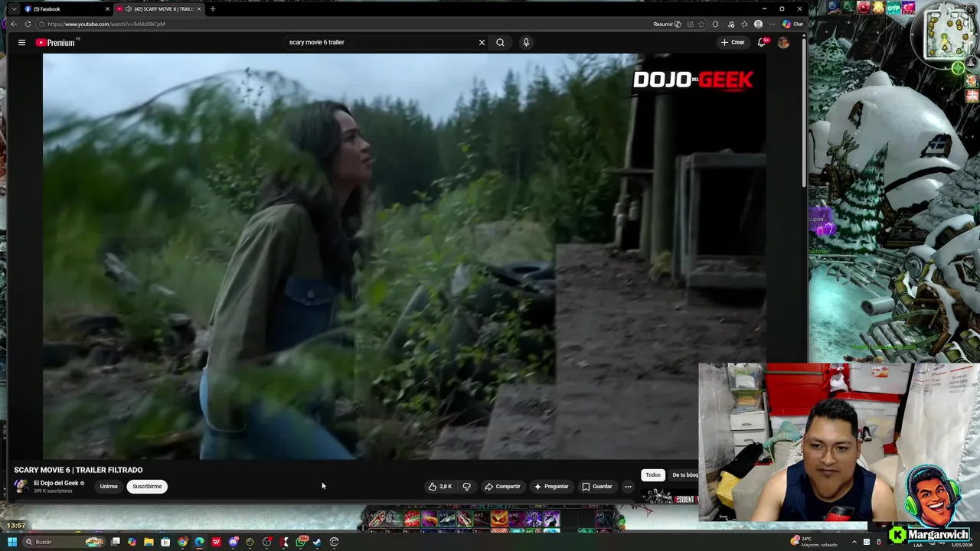Click the Windows taskbar Buscar search box
The height and width of the screenshot is (551, 980).
click(x=63, y=542)
